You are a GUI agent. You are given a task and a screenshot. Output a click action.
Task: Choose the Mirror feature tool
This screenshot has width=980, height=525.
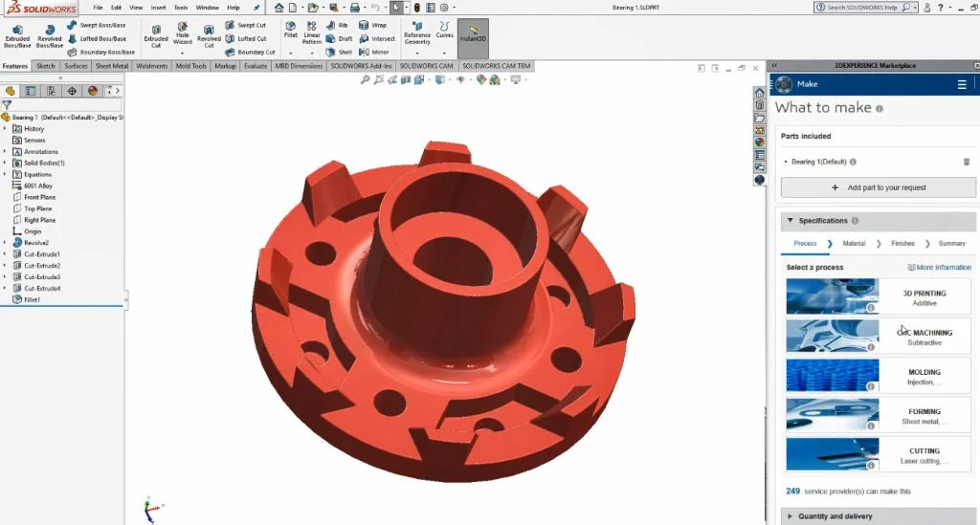tap(374, 53)
